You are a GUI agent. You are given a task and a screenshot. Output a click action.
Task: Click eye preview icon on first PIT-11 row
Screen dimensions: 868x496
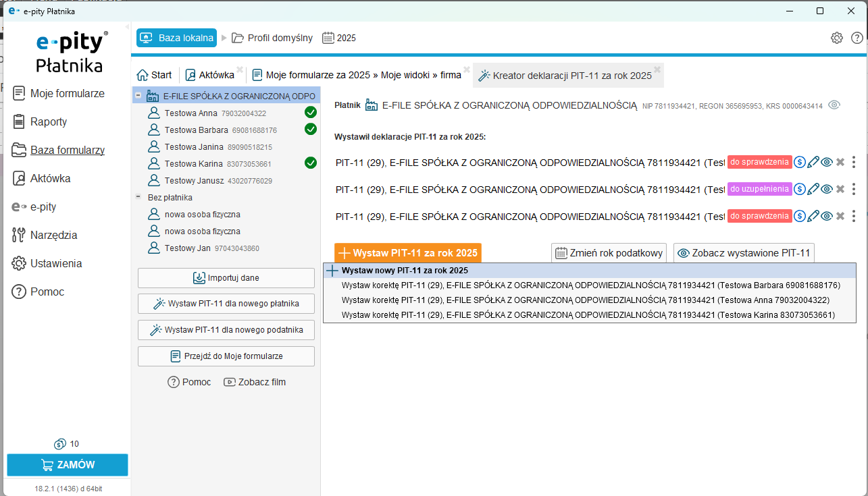[x=827, y=162]
